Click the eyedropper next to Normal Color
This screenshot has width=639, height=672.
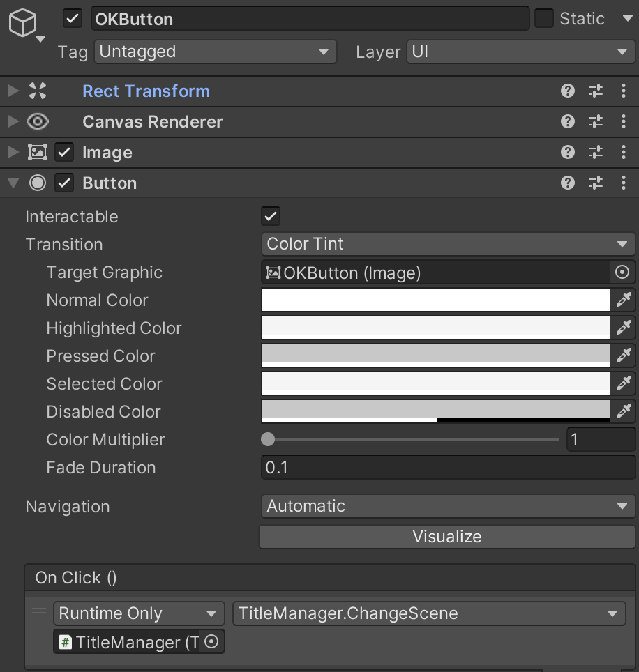pyautogui.click(x=624, y=300)
